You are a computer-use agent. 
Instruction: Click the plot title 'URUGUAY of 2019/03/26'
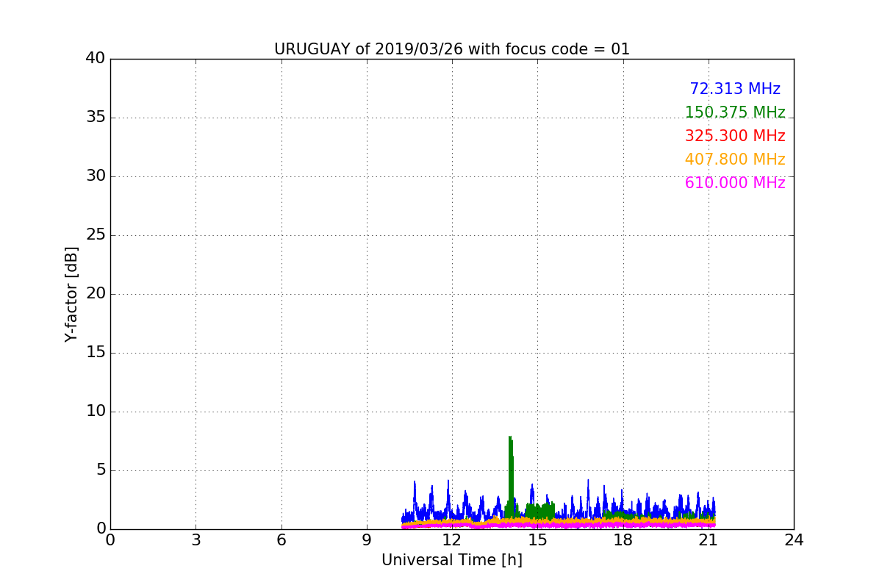[x=451, y=49]
